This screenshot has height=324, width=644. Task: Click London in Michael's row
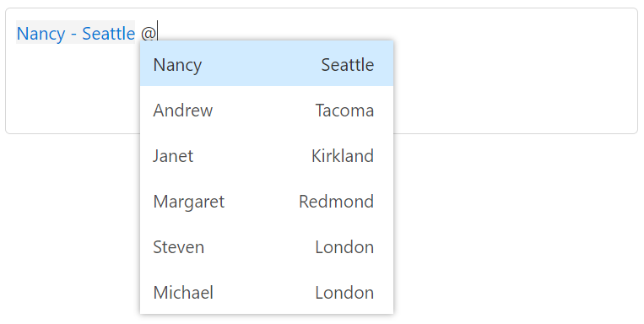pos(344,293)
